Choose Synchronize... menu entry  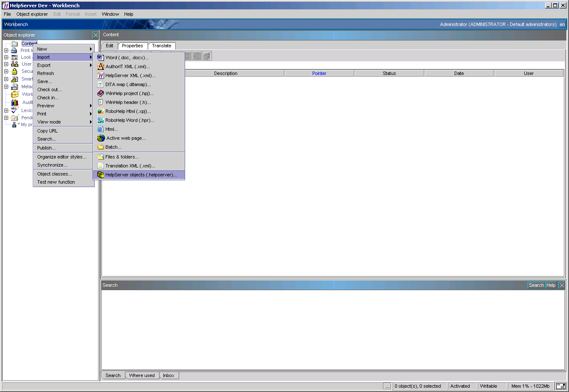tap(64, 165)
